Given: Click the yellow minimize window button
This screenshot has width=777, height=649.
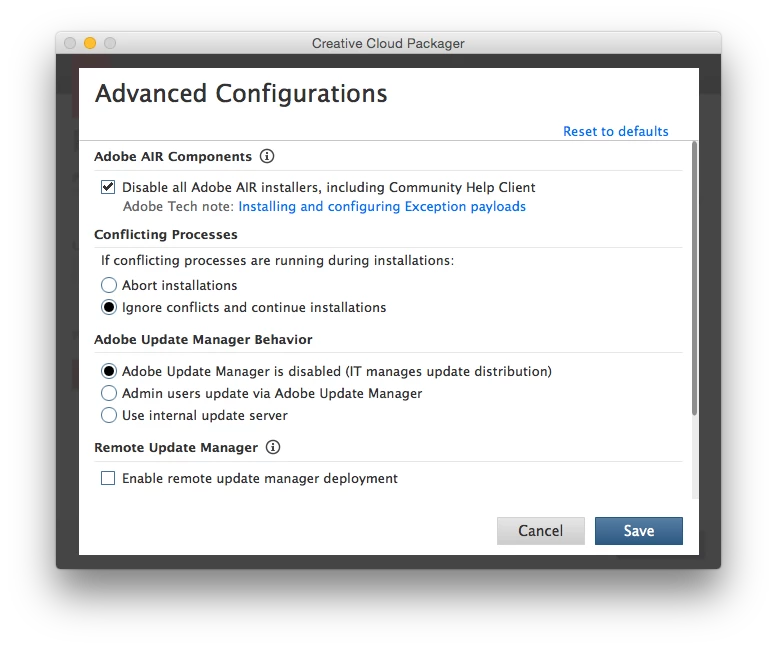Looking at the screenshot, I should pos(90,43).
